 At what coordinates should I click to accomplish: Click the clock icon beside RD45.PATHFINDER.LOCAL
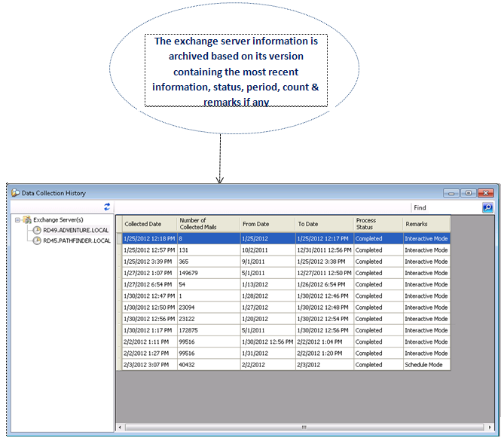[37, 240]
